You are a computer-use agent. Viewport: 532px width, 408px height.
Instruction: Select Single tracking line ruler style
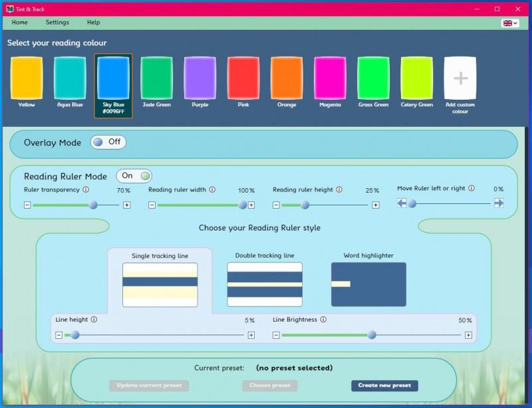[160, 284]
